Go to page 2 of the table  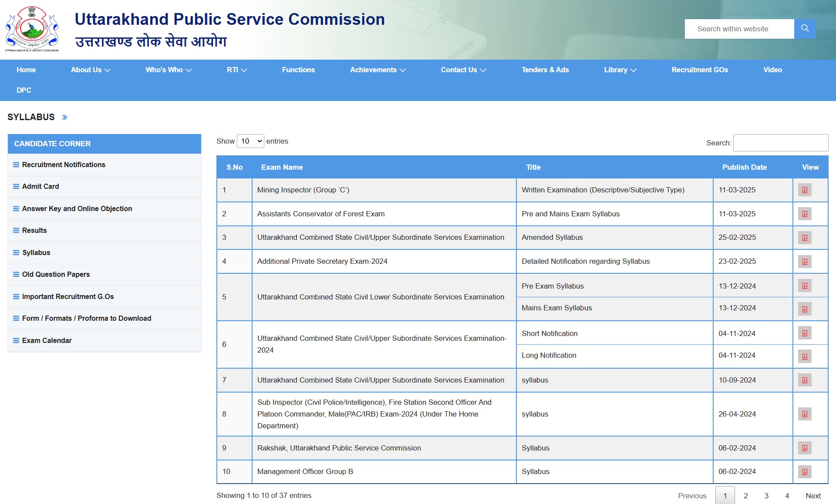pyautogui.click(x=746, y=496)
